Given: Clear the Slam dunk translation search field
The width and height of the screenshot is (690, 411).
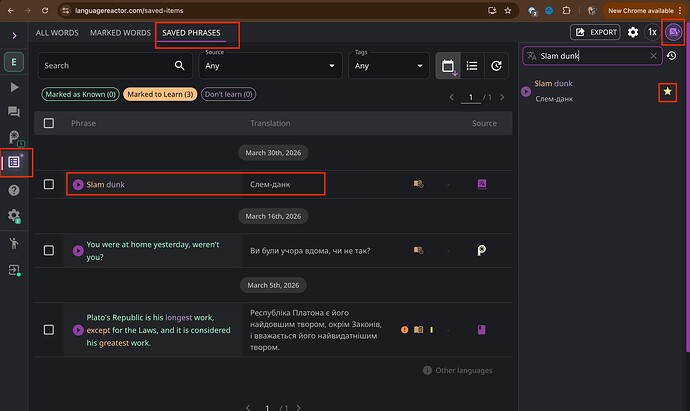Looking at the screenshot, I should pos(654,56).
